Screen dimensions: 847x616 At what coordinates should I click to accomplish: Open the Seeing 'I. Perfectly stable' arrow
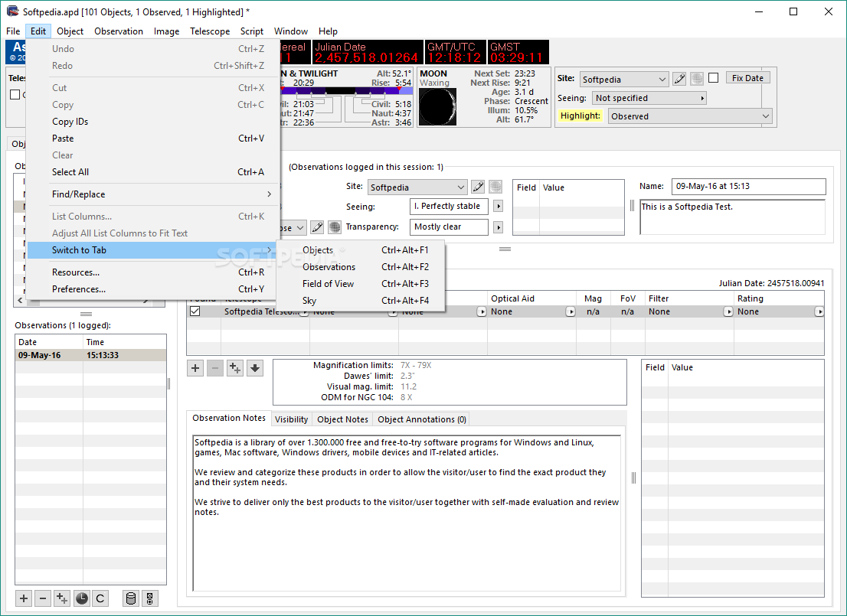(498, 207)
